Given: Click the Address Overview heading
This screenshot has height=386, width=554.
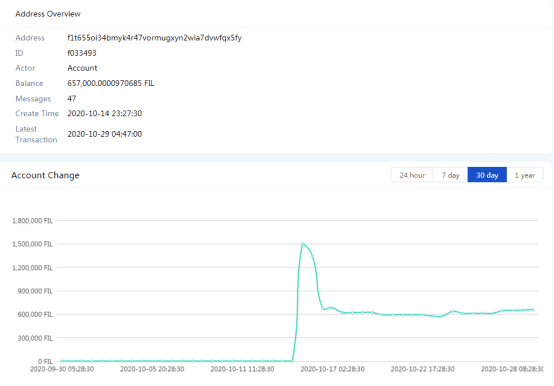Looking at the screenshot, I should [x=48, y=14].
